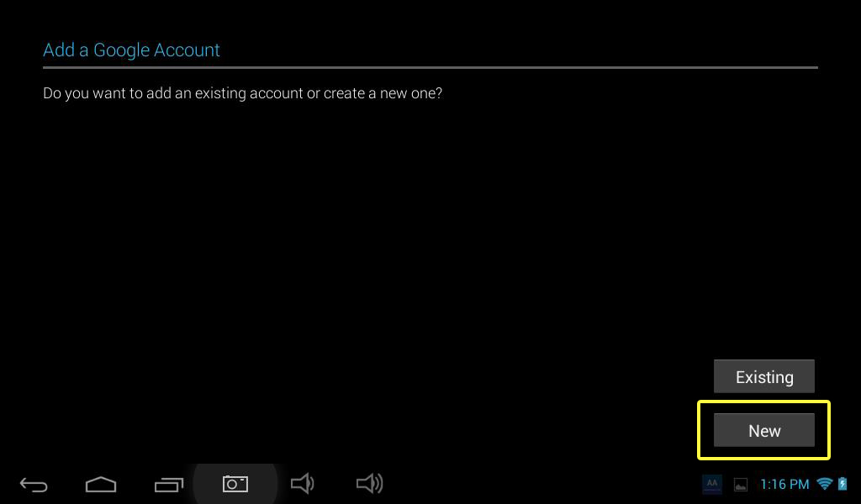Screen dimensions: 861x504
Task: Select the existing-or-new account question text
Action: point(242,93)
